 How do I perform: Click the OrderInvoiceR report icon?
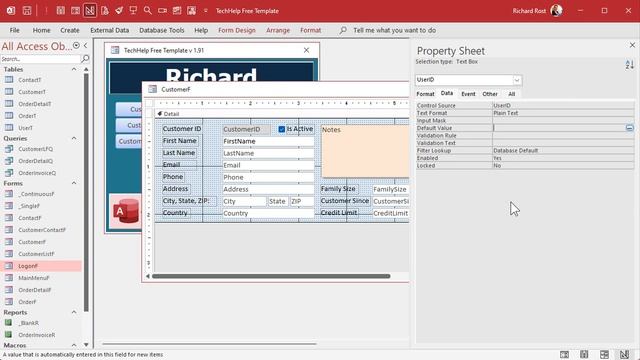[9, 335]
